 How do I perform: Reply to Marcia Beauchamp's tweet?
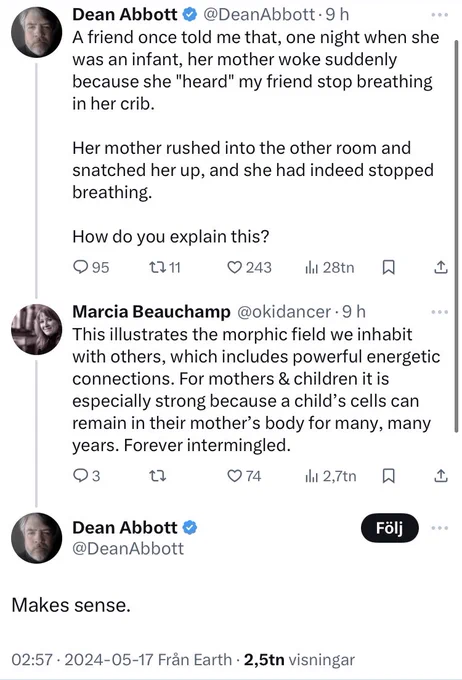click(86, 476)
